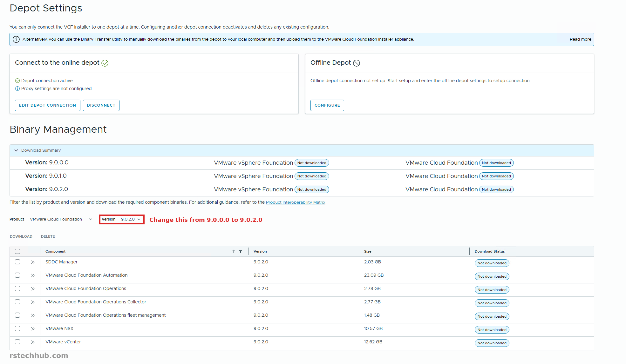Image resolution: width=626 pixels, height=364 pixels.
Task: Expand details for SDDC Manager row
Action: 32,262
